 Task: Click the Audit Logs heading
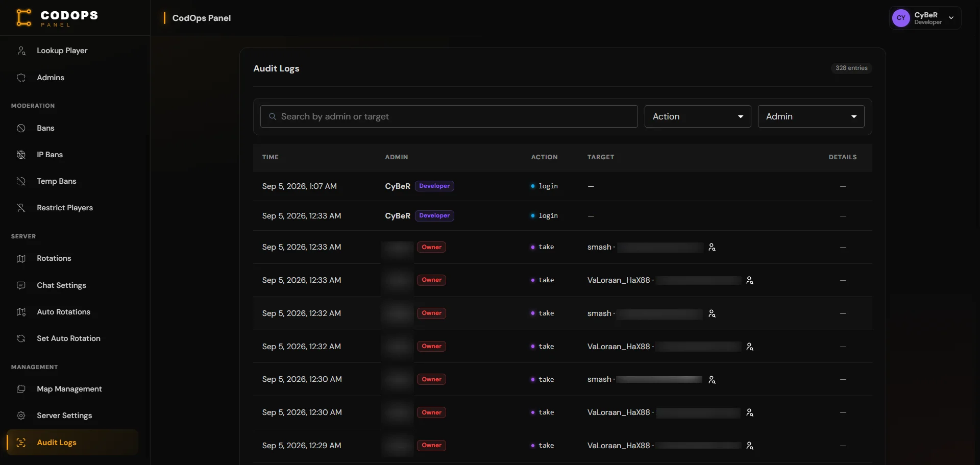tap(276, 68)
